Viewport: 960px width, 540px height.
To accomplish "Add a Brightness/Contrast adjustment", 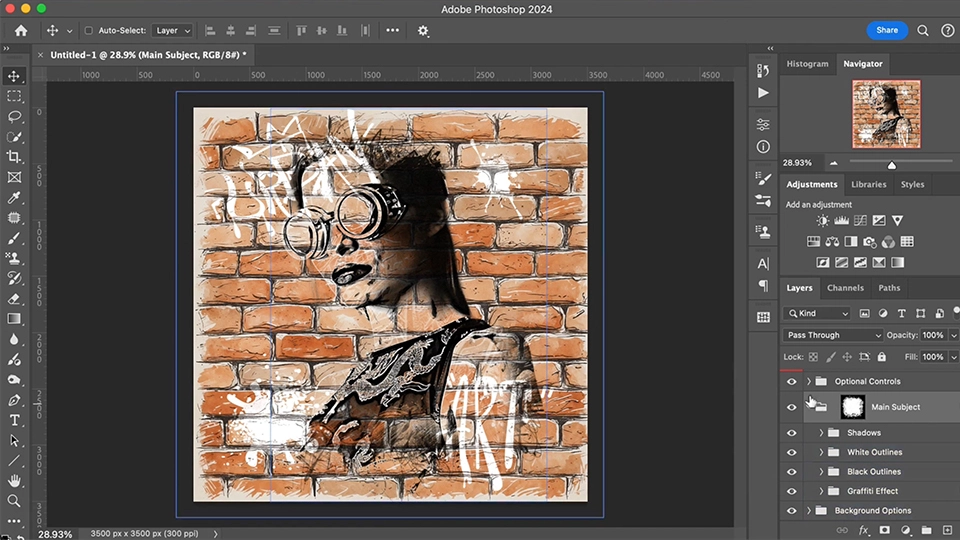I will point(822,220).
